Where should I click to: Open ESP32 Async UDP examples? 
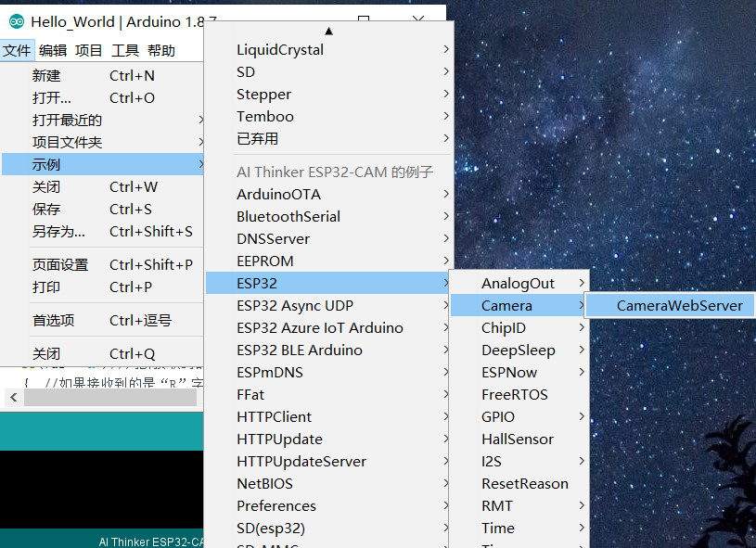point(327,306)
